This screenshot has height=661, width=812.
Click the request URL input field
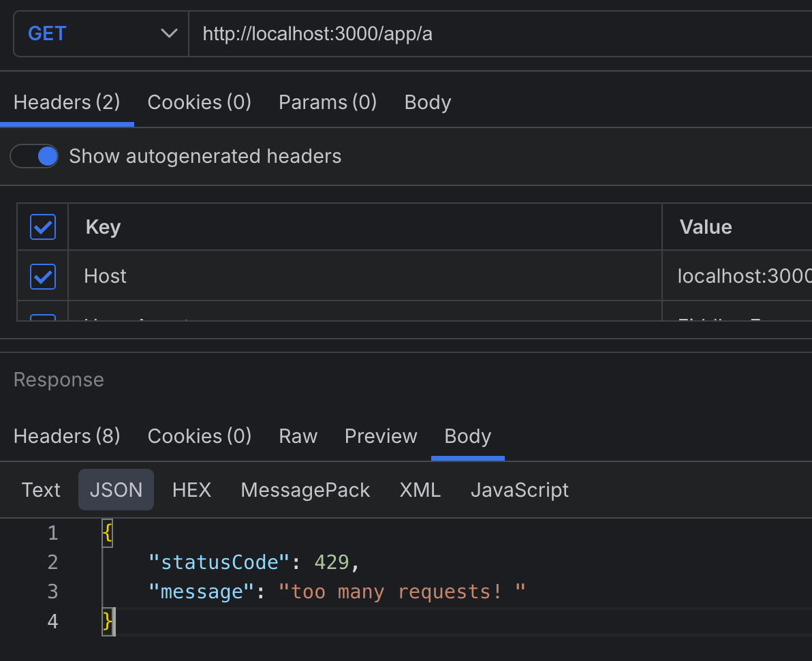click(497, 33)
